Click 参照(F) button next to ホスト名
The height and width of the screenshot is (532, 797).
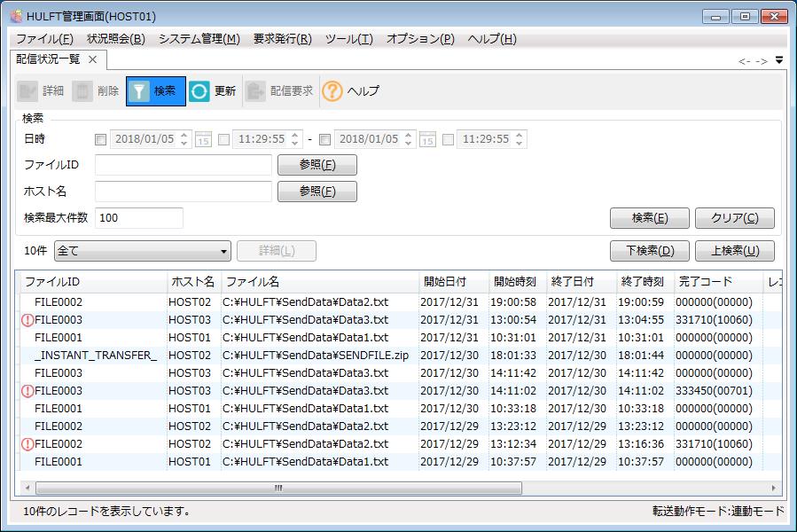(317, 192)
